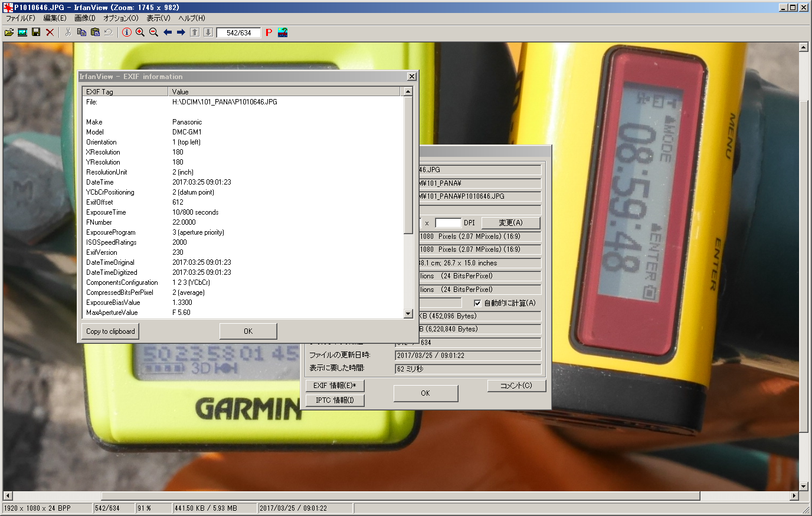The height and width of the screenshot is (516, 812).
Task: Click the IPTC 情報(I) button
Action: (x=335, y=400)
